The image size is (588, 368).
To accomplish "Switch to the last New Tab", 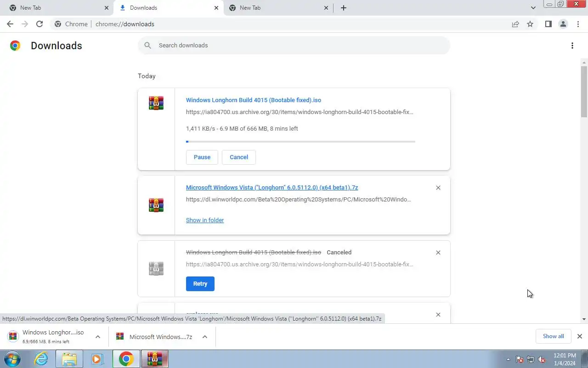I will [278, 8].
